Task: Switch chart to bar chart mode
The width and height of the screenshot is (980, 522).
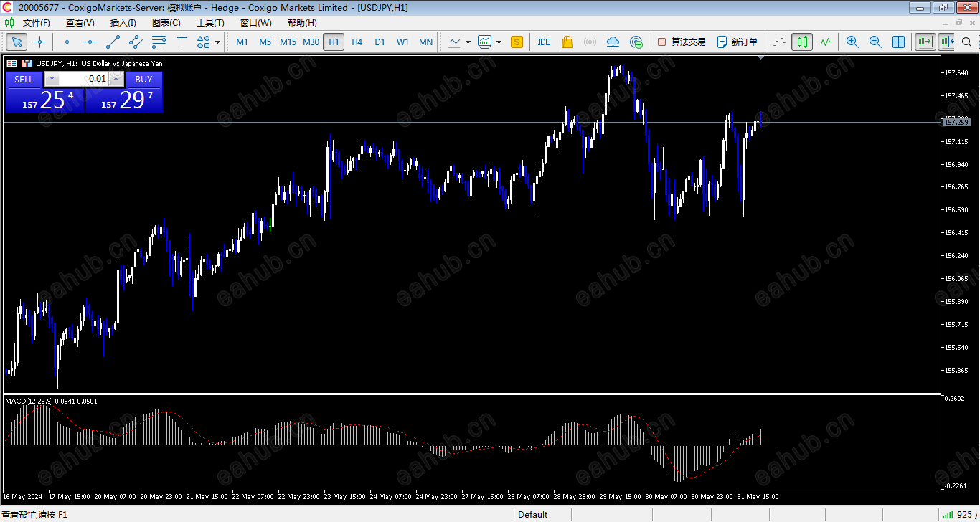Action: click(x=779, y=42)
